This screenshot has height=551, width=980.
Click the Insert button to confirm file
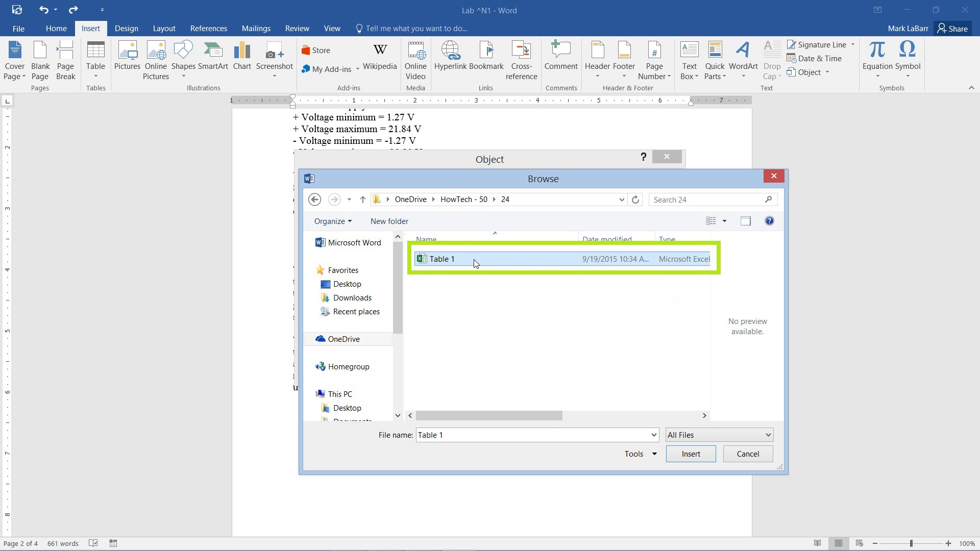pyautogui.click(x=691, y=454)
